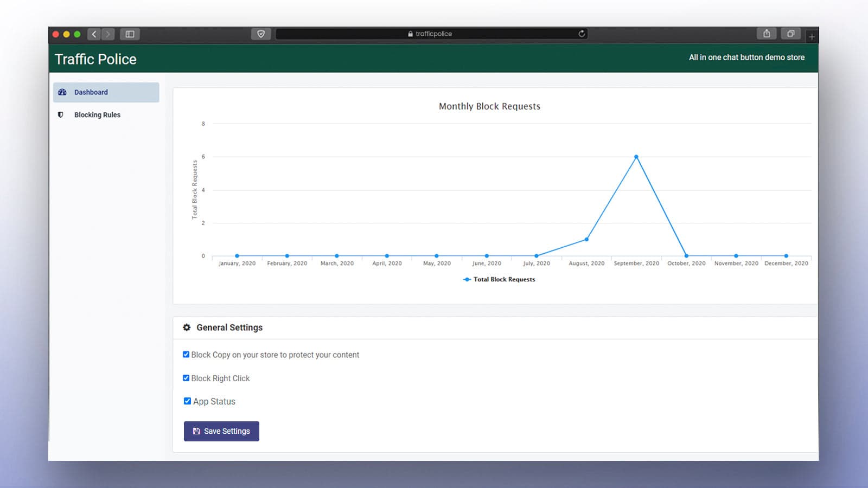The image size is (868, 488).
Task: Click the Dashboard gauge icon in sidebar
Action: click(x=62, y=92)
